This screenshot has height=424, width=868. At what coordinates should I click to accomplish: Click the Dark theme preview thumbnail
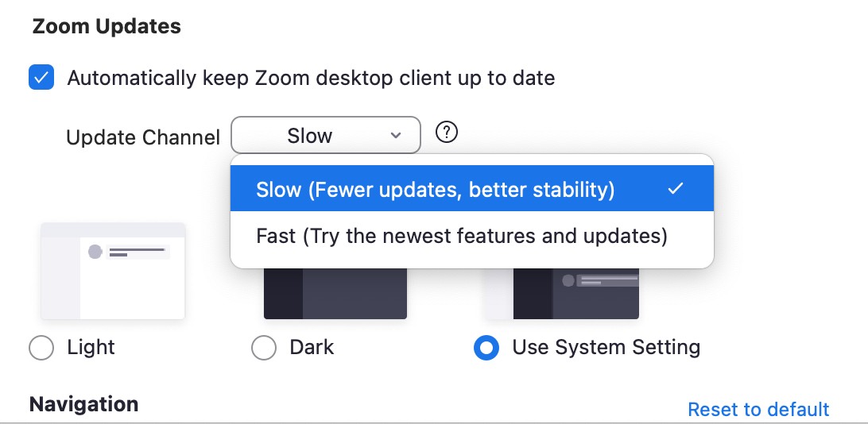335,294
